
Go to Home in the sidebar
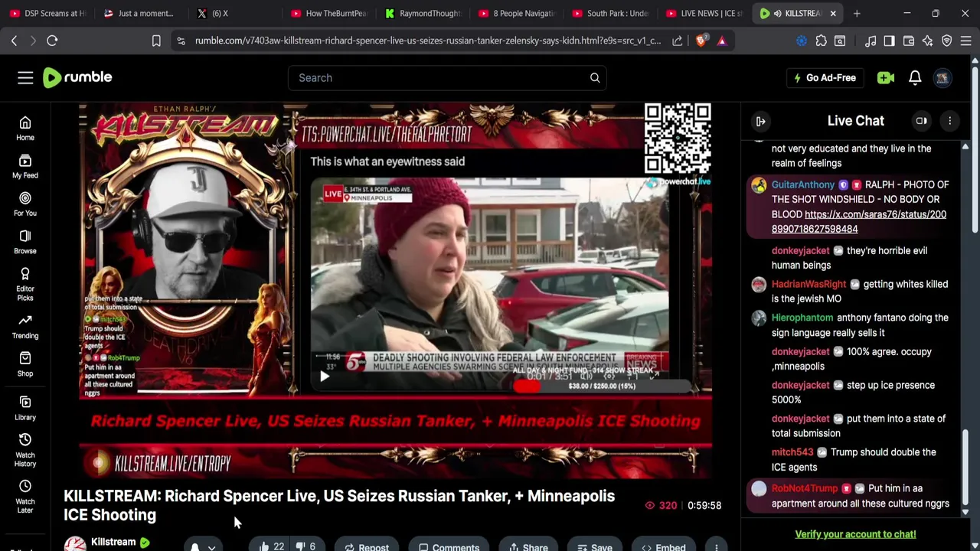(25, 129)
